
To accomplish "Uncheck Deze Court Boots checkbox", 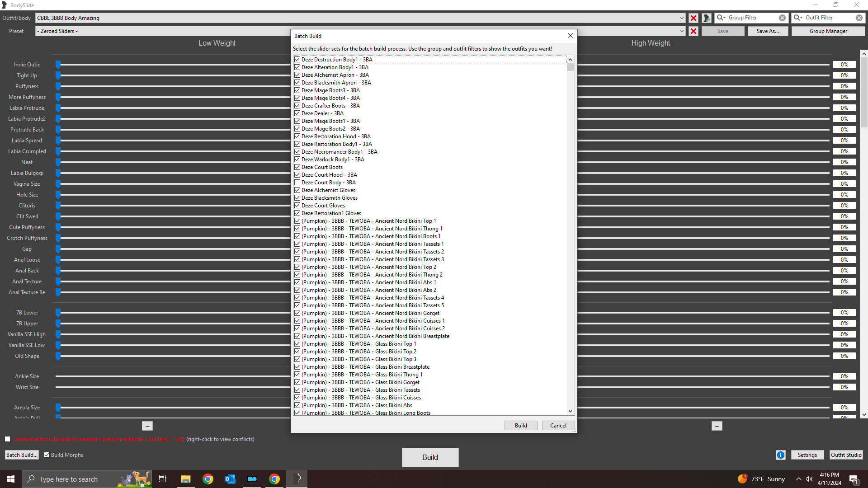I will tap(297, 167).
